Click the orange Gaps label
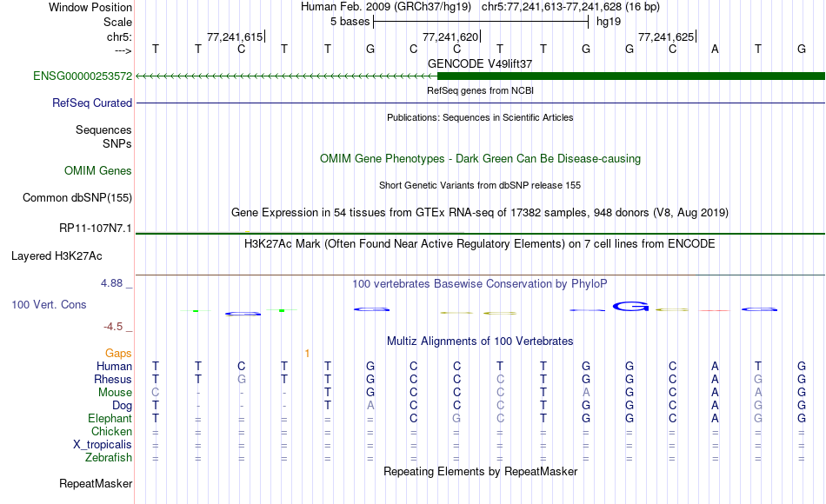The height and width of the screenshot is (504, 826). (118, 353)
